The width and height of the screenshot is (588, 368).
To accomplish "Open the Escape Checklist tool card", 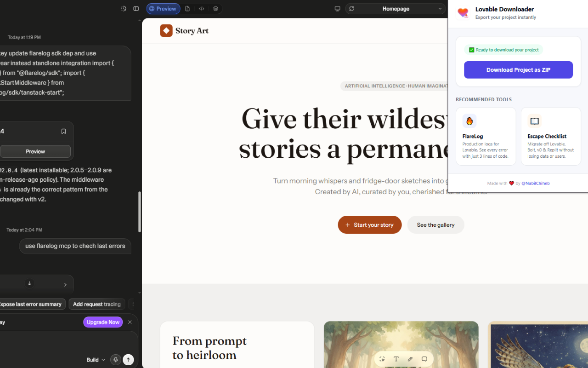I will (551, 136).
